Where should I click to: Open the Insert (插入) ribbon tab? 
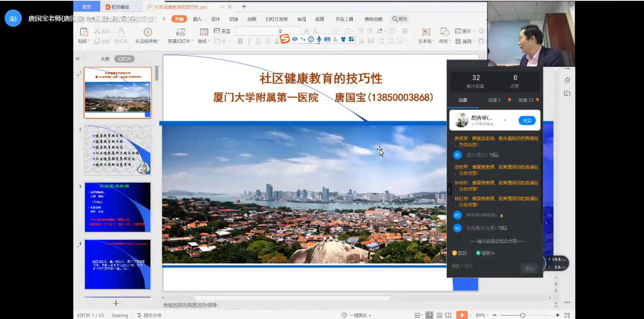(x=197, y=19)
